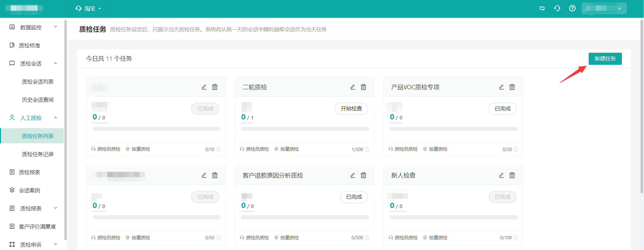Click 已完成 on the 客户退款原因分析质检 card

[x=354, y=197]
